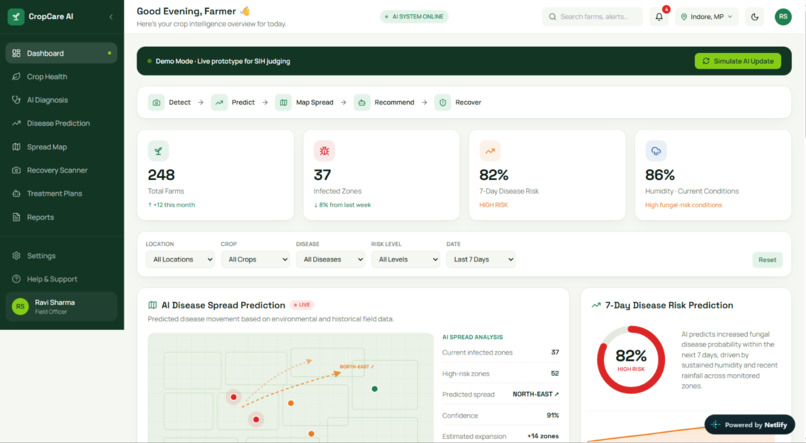Click the +12 this month text
The image size is (806, 443).
pyautogui.click(x=172, y=205)
